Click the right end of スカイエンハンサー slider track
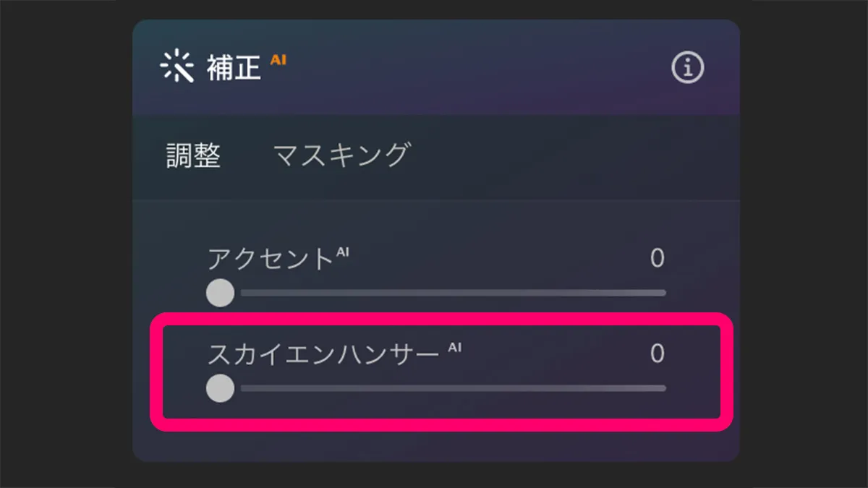868x488 pixels. (662, 388)
